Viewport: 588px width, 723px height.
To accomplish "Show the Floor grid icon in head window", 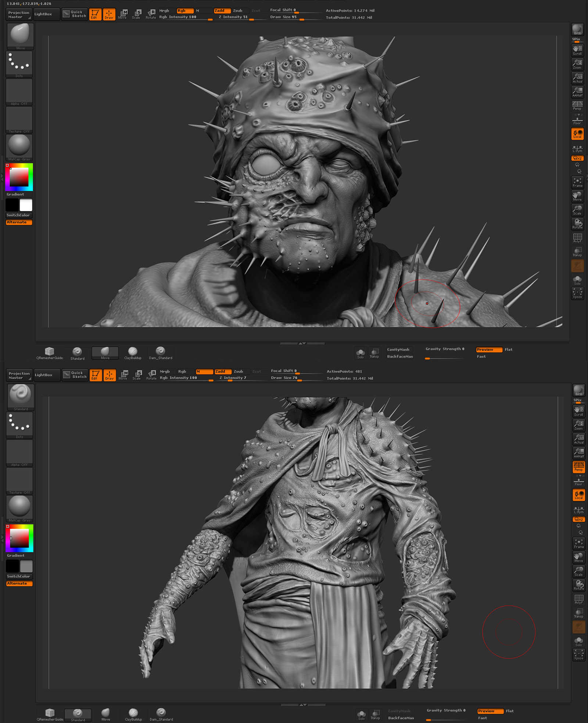I will coord(577,120).
